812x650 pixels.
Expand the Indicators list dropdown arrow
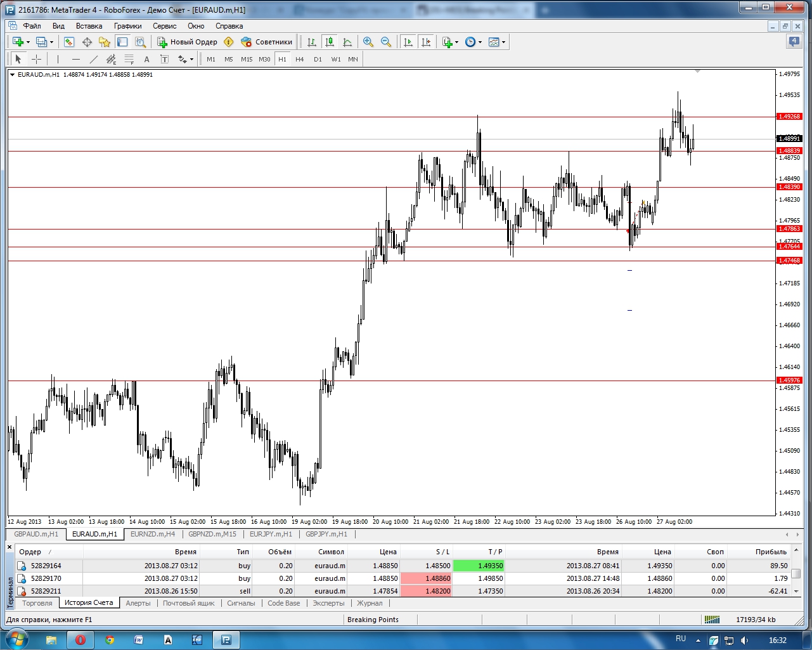[457, 42]
